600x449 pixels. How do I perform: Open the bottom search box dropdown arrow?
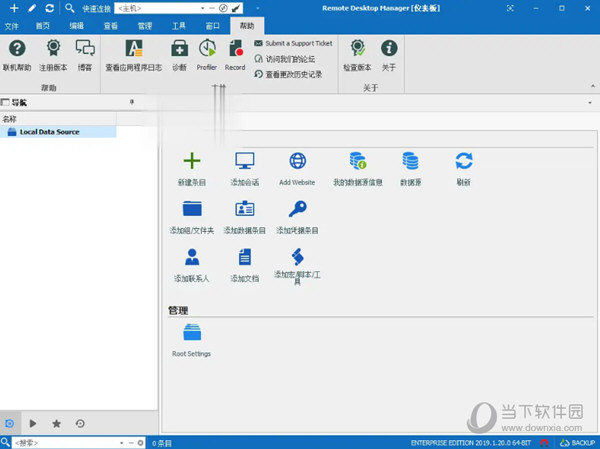pyautogui.click(x=121, y=443)
